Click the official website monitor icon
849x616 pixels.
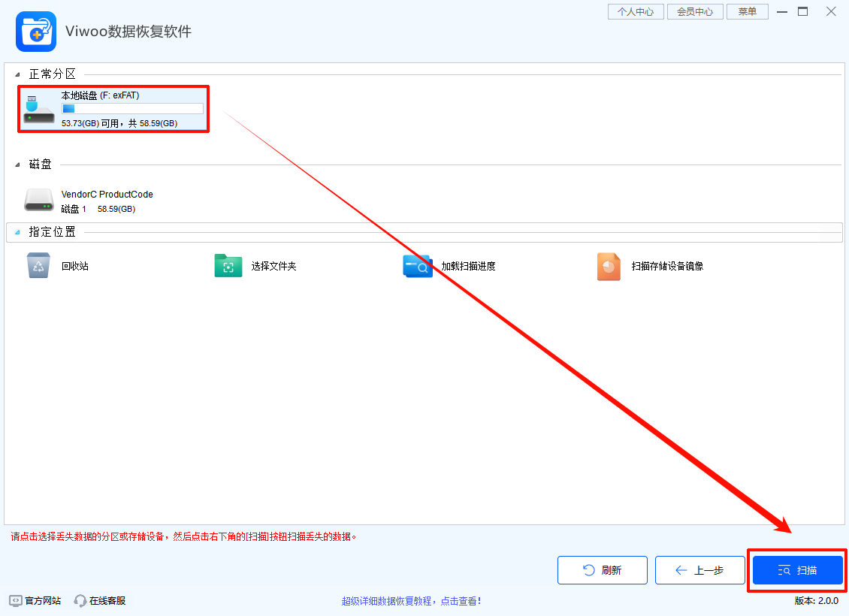click(16, 601)
